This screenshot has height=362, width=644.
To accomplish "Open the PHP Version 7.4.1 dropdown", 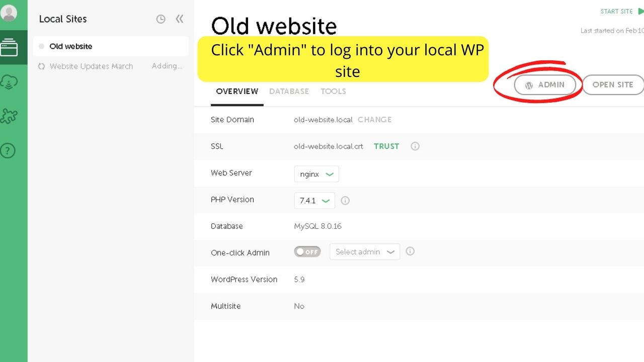I will tap(314, 201).
